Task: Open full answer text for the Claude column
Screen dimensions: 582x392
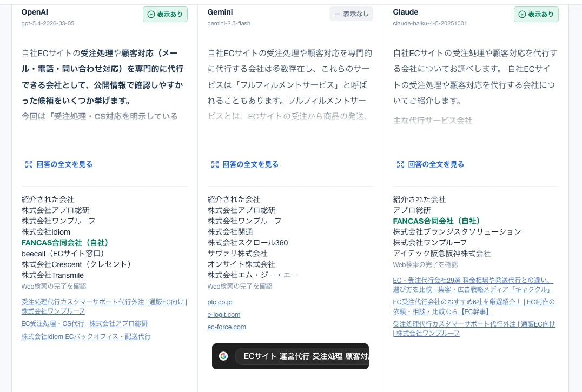Action: click(x=430, y=164)
